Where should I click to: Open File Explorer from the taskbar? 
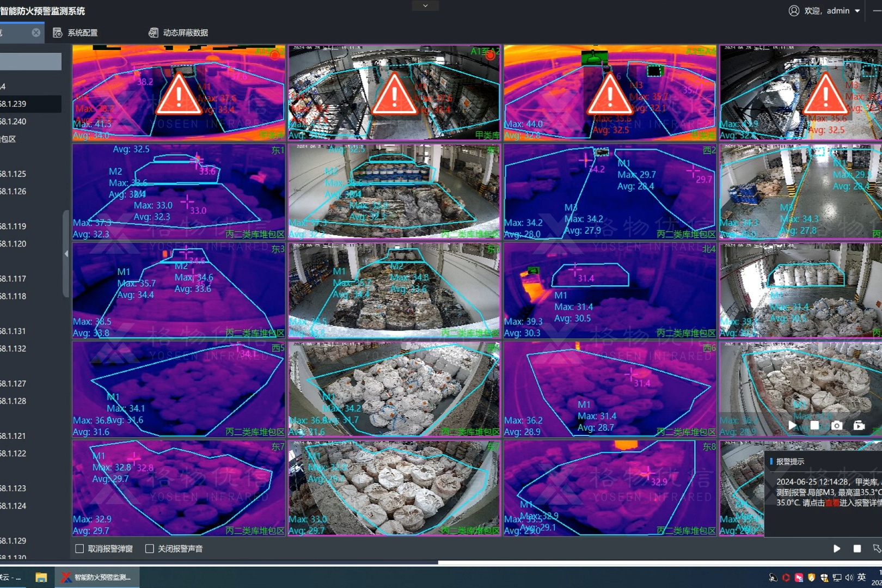(41, 577)
